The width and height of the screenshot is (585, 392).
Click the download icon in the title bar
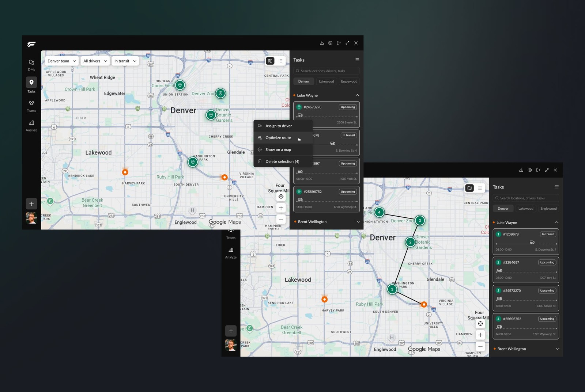(x=322, y=43)
